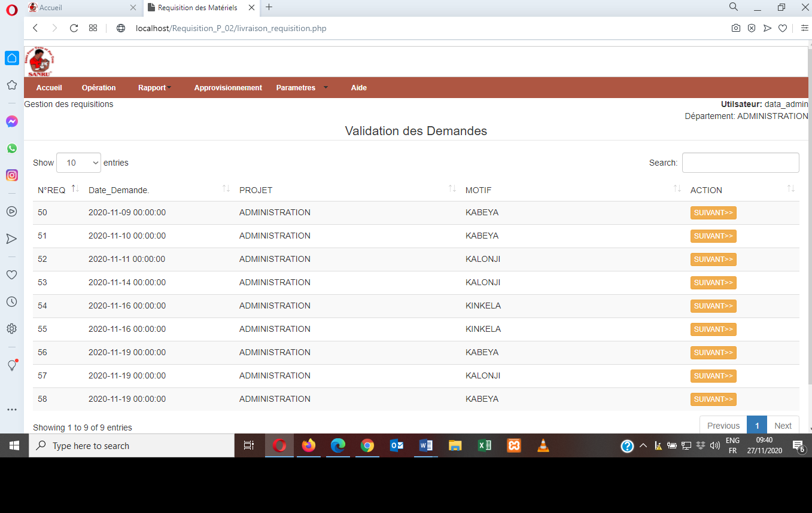Open Instagram in the sidebar panel
The width and height of the screenshot is (812, 513).
click(x=11, y=175)
